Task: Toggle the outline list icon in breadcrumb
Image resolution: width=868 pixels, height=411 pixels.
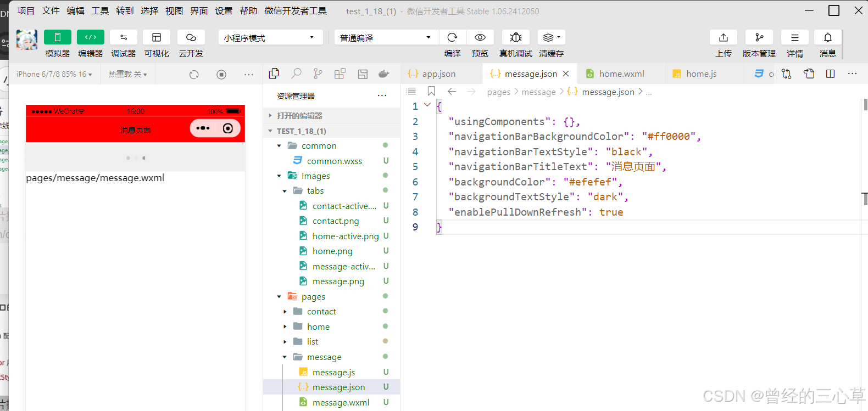Action: [x=411, y=91]
